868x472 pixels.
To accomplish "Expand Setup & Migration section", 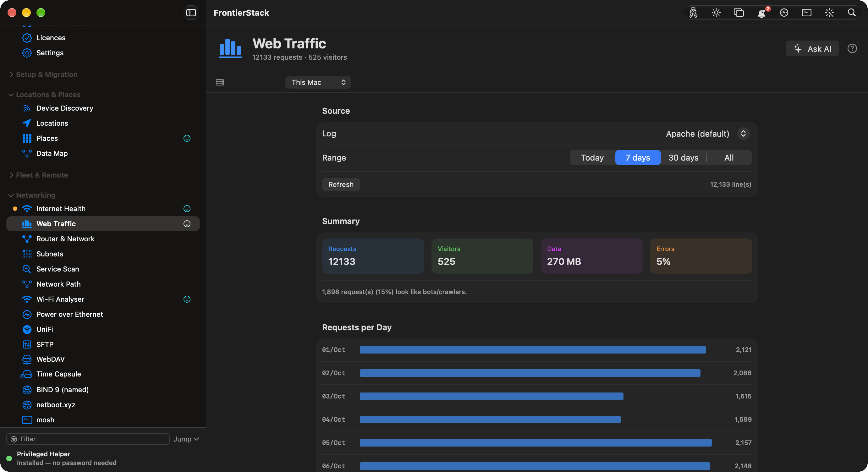I will pos(11,74).
